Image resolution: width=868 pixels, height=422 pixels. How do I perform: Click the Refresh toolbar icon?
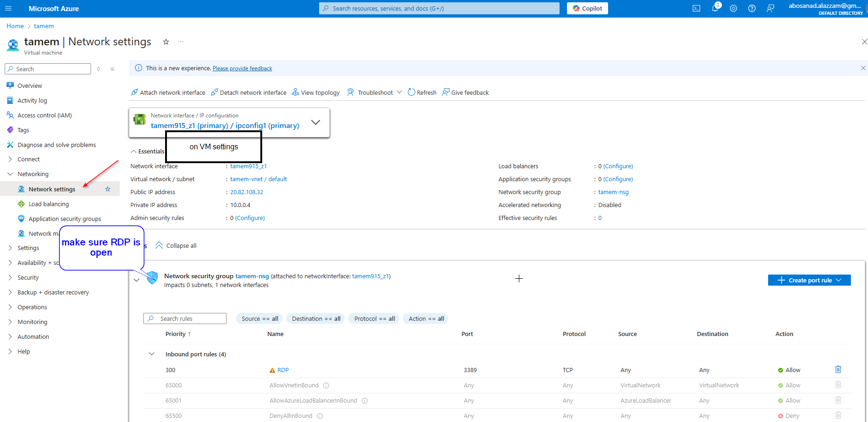[411, 92]
